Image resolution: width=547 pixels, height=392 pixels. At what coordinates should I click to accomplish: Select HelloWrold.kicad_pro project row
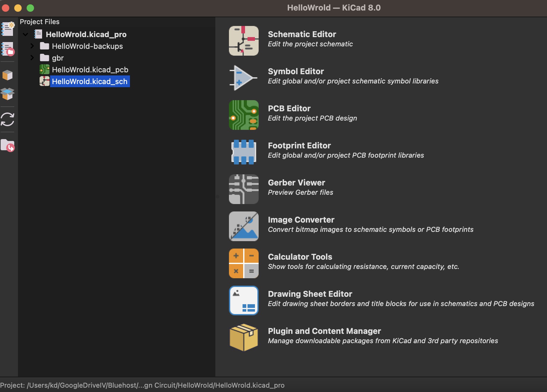pos(86,34)
